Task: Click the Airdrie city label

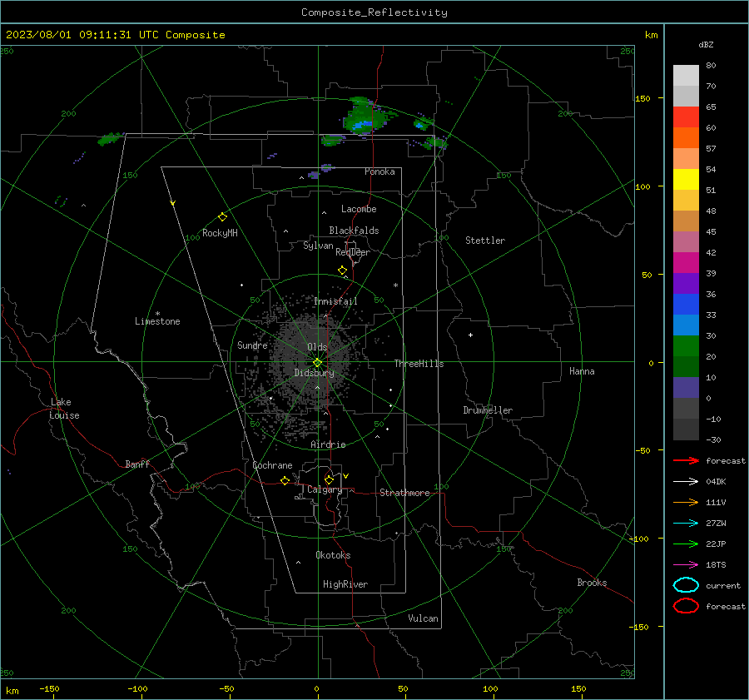Action: pyautogui.click(x=328, y=444)
